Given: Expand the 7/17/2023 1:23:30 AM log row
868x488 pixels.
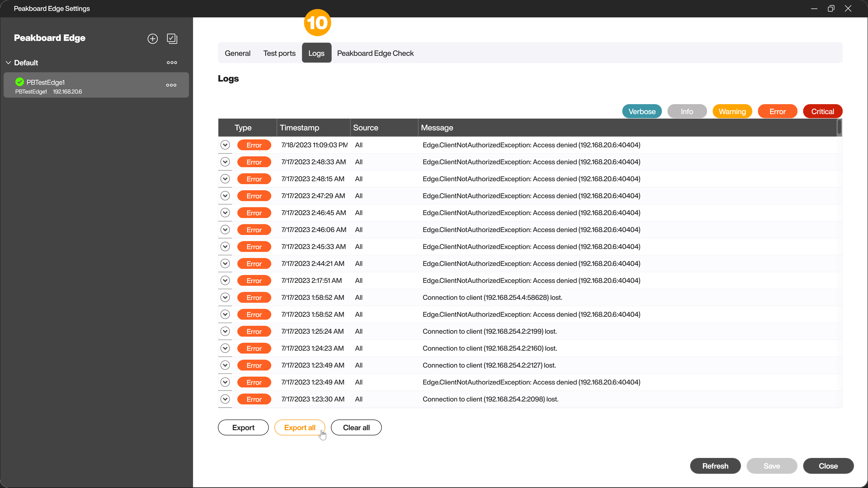Looking at the screenshot, I should (225, 399).
